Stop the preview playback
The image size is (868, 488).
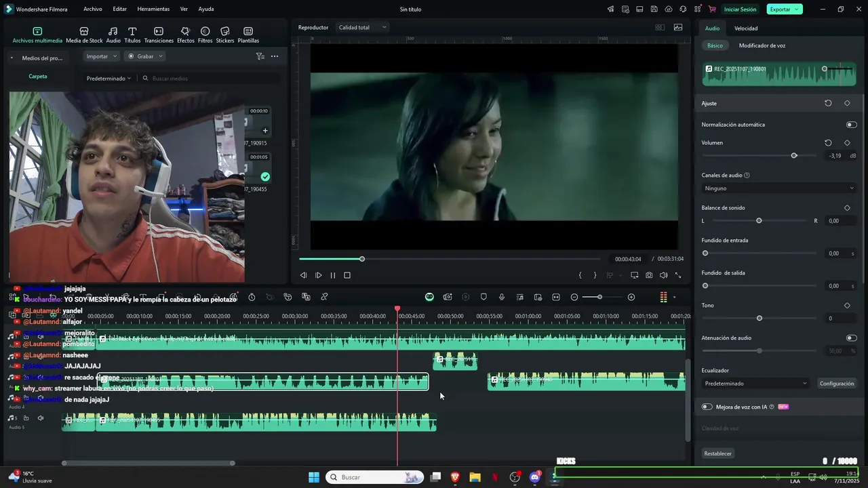coord(347,275)
